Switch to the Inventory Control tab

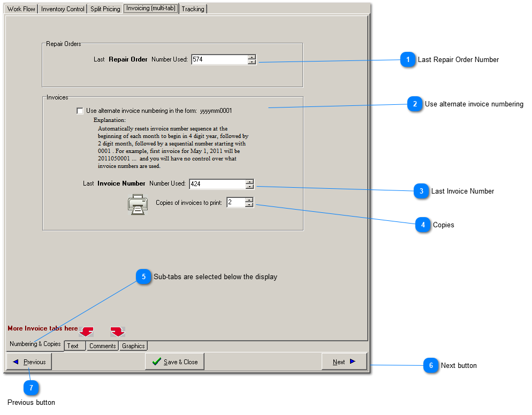63,9
